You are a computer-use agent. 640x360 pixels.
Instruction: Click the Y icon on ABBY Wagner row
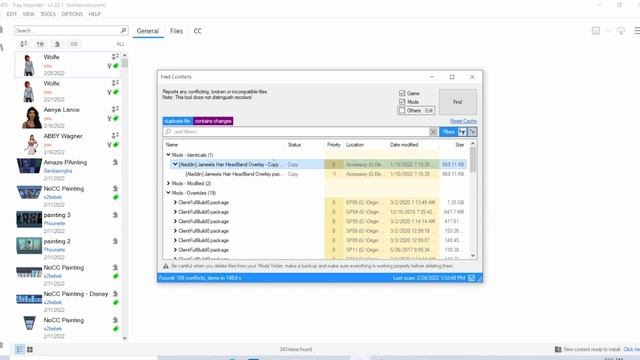(109, 145)
